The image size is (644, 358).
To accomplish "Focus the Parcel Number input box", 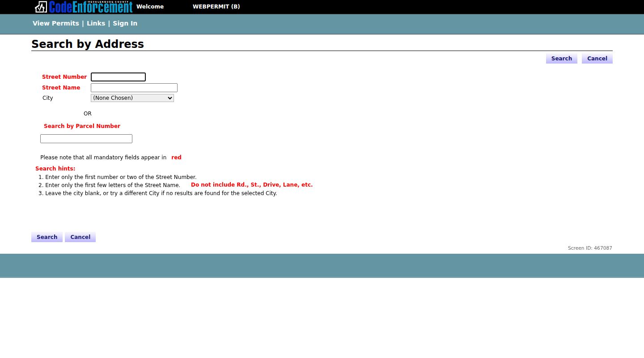I will [x=86, y=139].
